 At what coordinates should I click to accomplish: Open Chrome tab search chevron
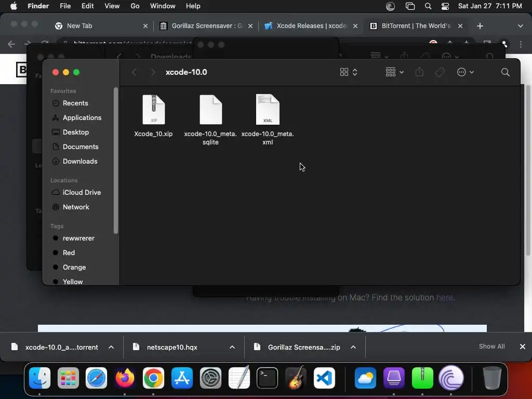pos(520,26)
